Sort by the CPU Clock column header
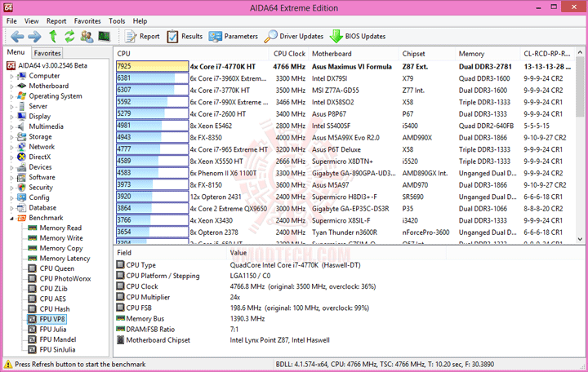 pos(289,54)
